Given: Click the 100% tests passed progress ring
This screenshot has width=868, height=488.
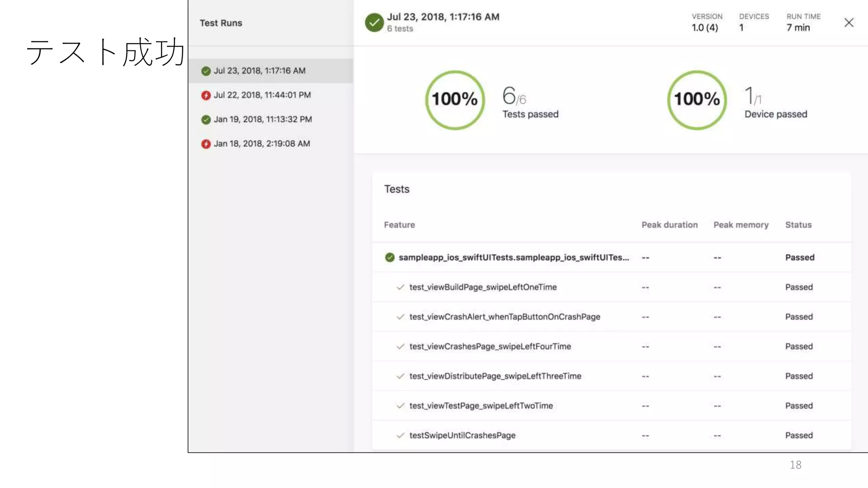Looking at the screenshot, I should click(x=455, y=100).
